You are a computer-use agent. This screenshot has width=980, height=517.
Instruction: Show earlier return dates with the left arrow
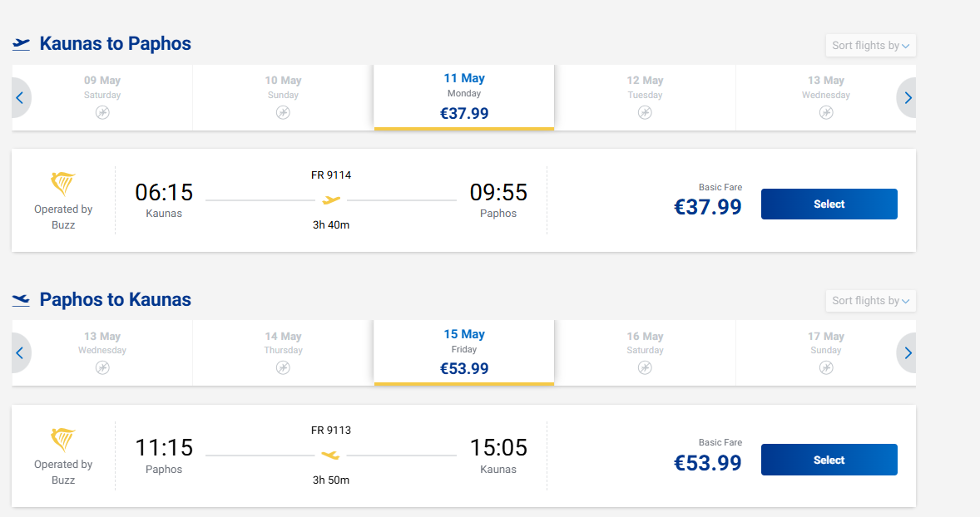coord(19,353)
